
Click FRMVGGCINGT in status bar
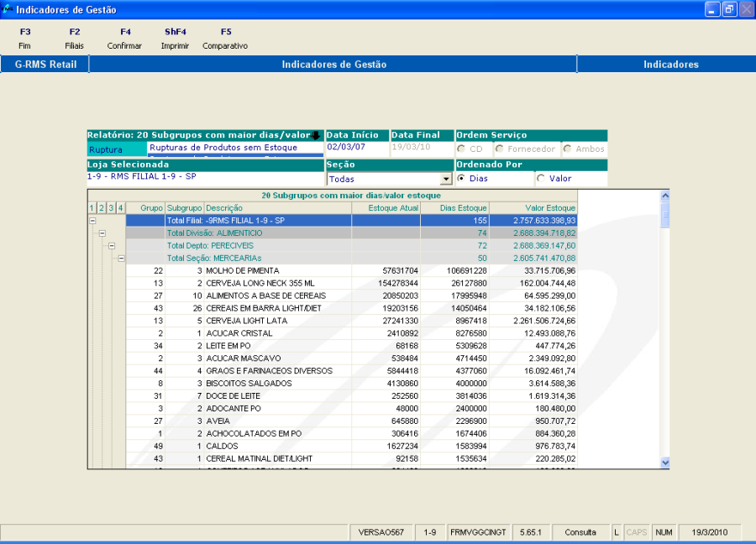coord(478,532)
